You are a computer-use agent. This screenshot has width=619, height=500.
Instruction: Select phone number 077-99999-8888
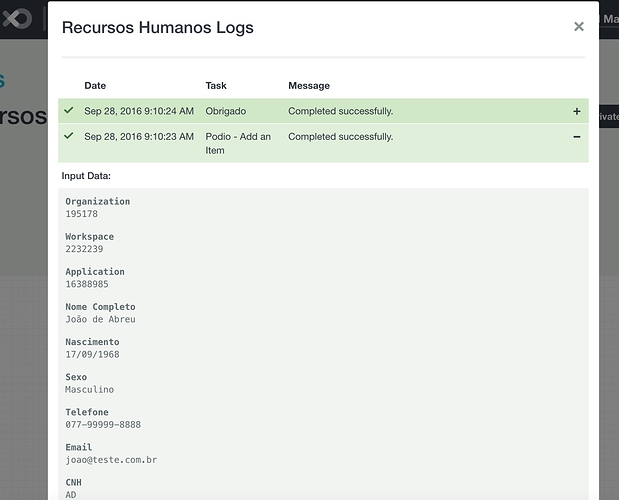tap(103, 425)
